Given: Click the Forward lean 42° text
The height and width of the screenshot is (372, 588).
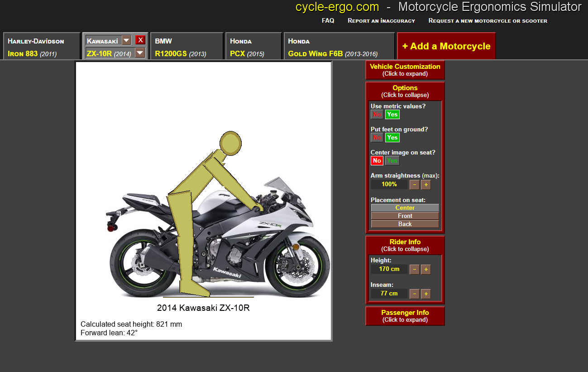Looking at the screenshot, I should click(109, 333).
